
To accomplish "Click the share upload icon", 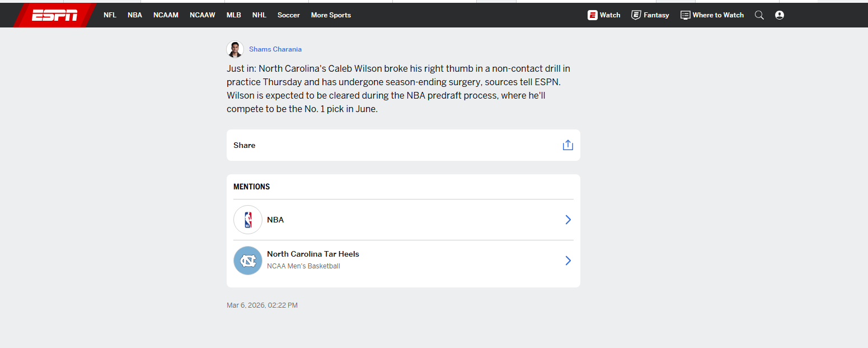I will pyautogui.click(x=567, y=145).
